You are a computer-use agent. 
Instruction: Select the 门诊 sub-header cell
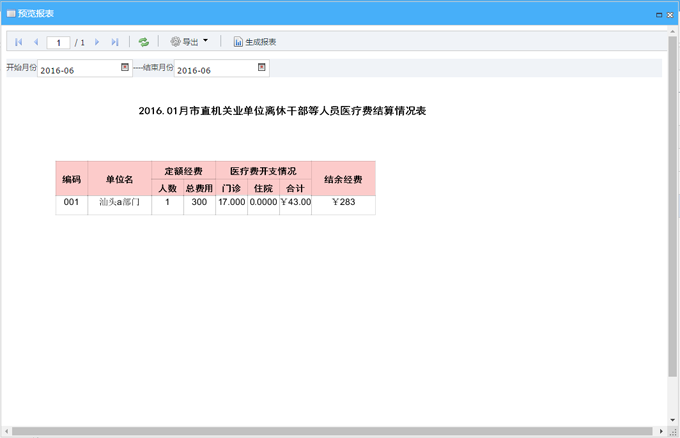pos(232,188)
